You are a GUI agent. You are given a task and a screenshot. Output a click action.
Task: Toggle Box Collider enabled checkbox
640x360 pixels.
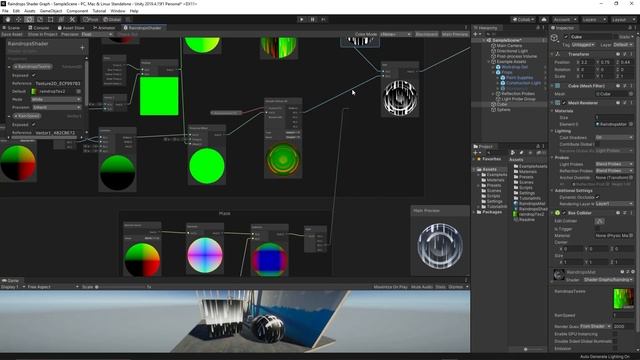[x=564, y=213]
